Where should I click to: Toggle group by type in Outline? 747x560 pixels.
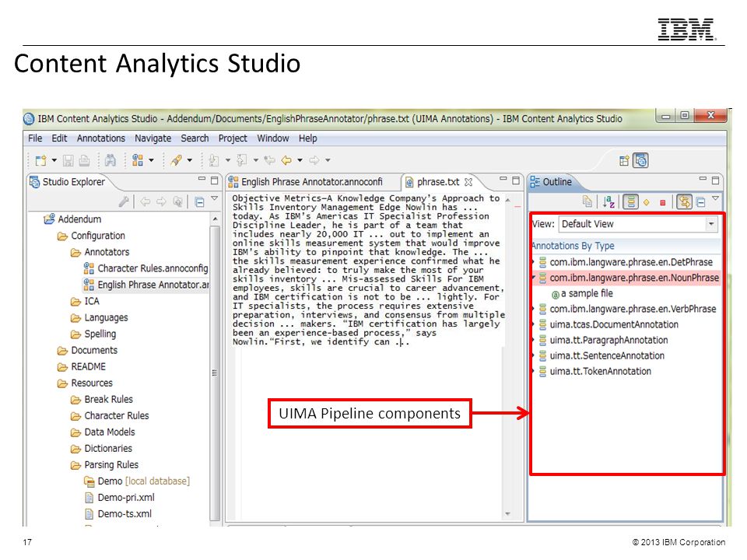point(630,202)
